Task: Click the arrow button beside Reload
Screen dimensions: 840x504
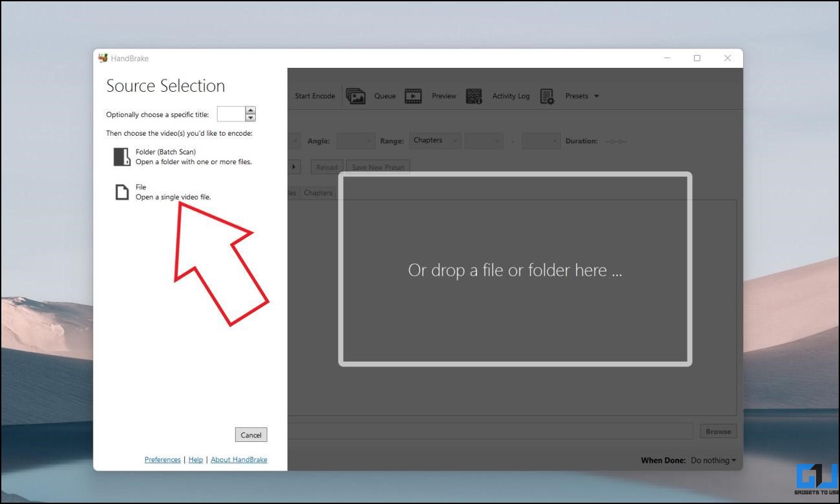Action: point(294,167)
